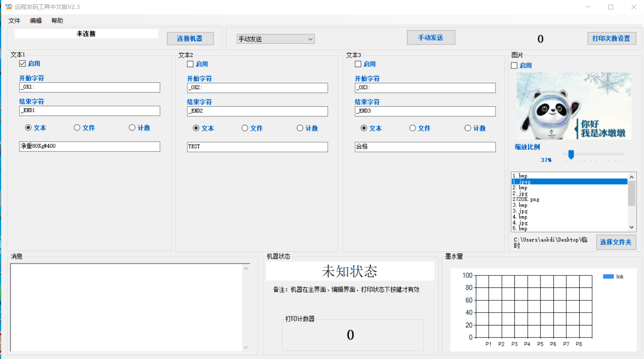Open the 文件 menu
The height and width of the screenshot is (359, 644).
point(14,21)
